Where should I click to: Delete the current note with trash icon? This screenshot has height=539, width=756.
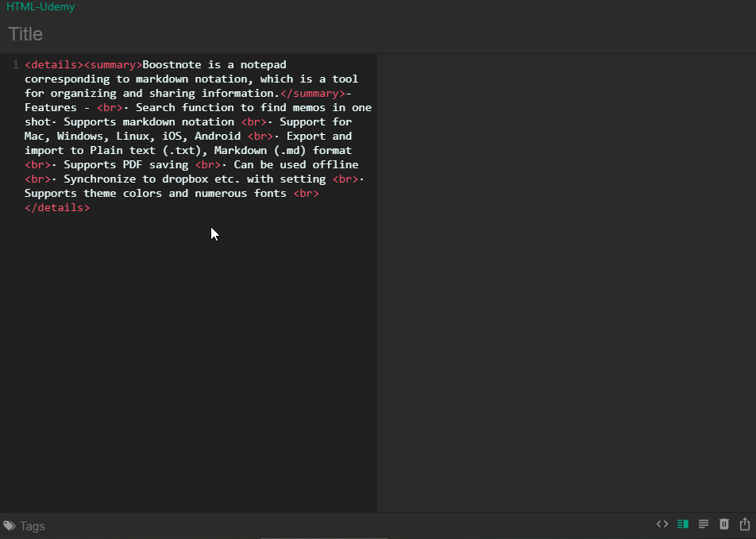coord(724,524)
